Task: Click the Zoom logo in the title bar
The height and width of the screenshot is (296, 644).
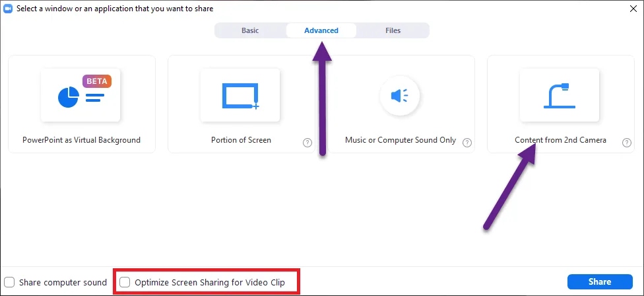Action: 9,9
